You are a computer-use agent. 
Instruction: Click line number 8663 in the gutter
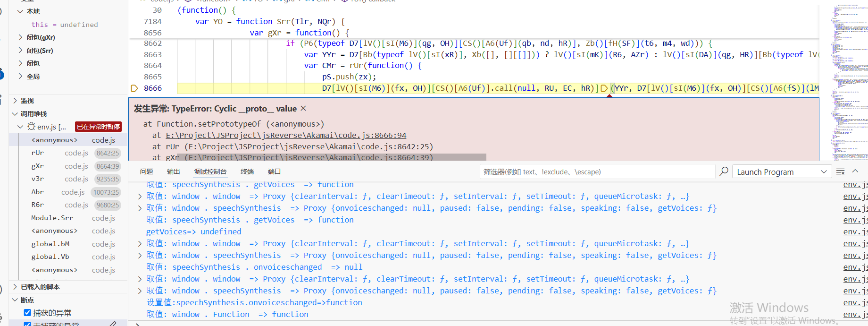click(x=152, y=54)
